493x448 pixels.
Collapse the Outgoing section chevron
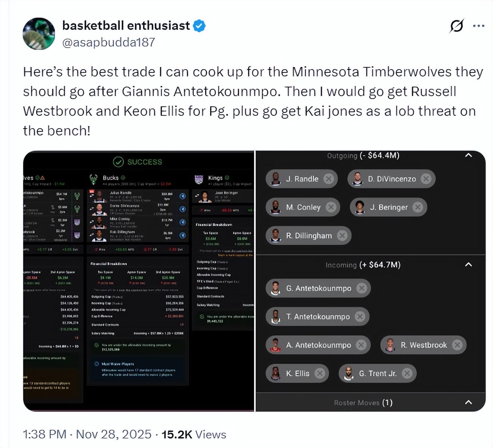tap(469, 156)
